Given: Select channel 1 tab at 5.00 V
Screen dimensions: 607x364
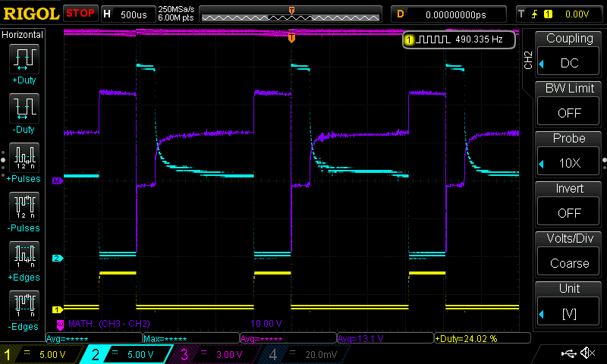Looking at the screenshot, I should tap(43, 353).
